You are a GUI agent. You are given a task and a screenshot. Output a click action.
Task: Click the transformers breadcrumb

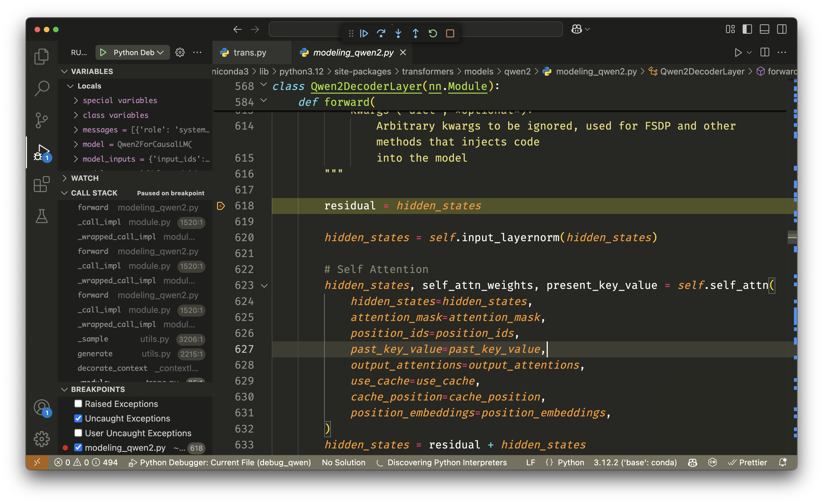pos(428,71)
